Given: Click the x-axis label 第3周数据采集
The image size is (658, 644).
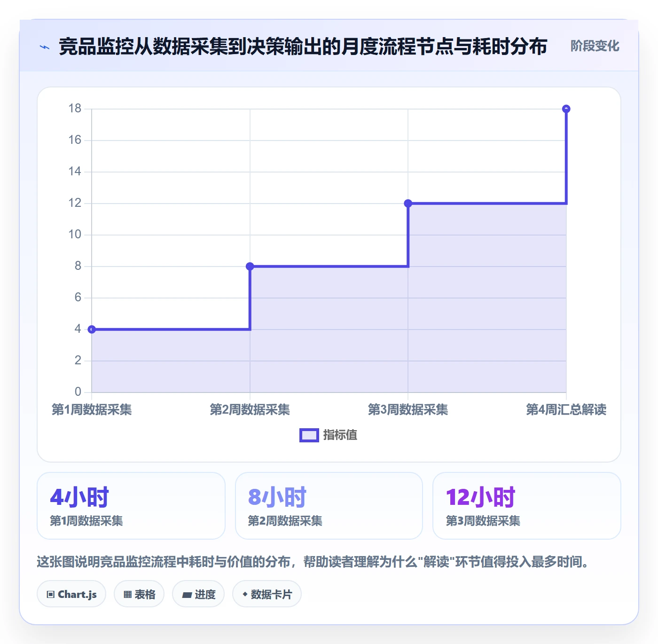Looking at the screenshot, I should [x=408, y=409].
